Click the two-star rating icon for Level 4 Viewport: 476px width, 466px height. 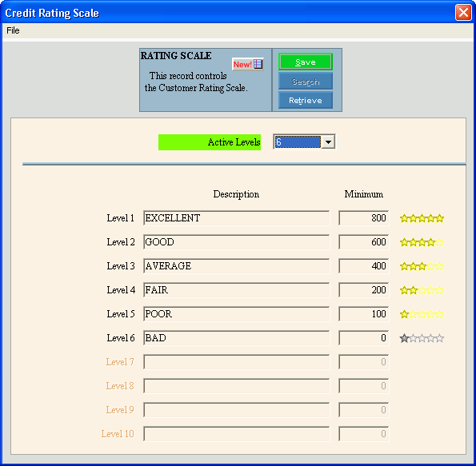pyautogui.click(x=422, y=290)
